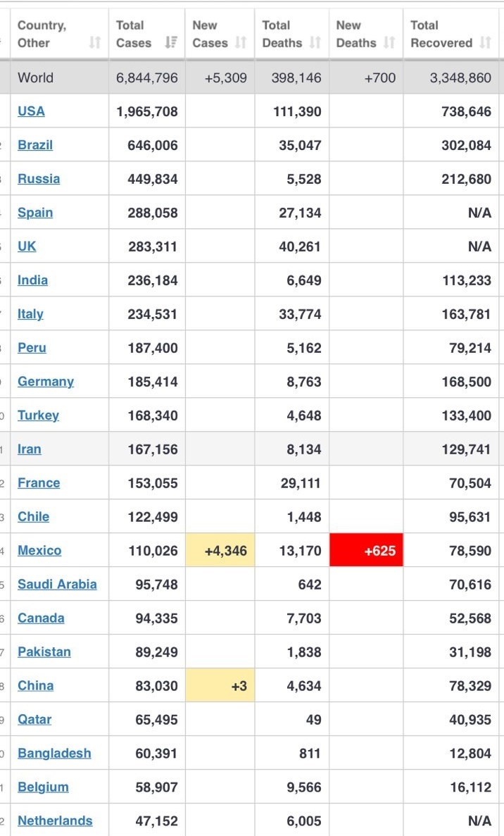Go to Russia's country page
Image resolution: width=504 pixels, height=836 pixels.
[39, 179]
